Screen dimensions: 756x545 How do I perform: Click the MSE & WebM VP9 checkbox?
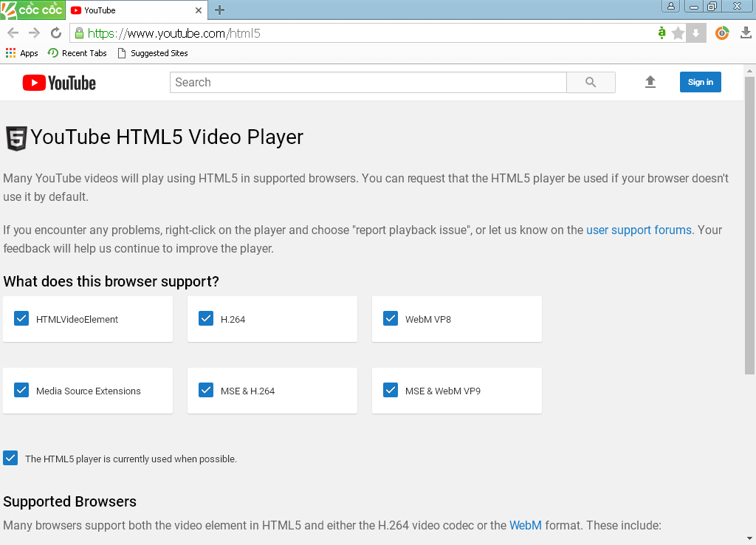click(391, 390)
